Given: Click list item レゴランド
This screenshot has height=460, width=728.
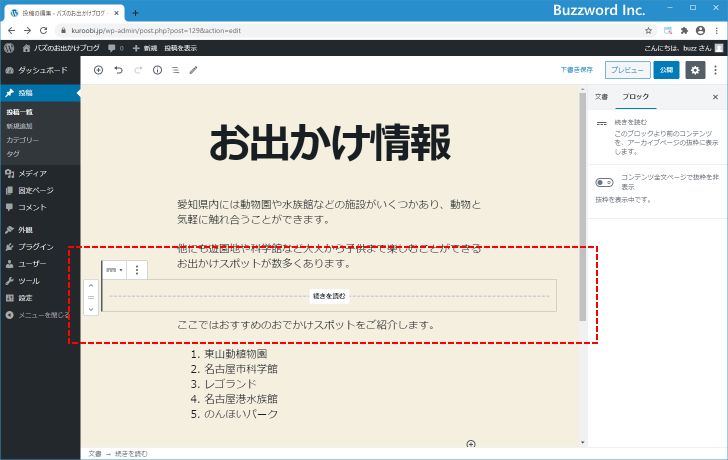Looking at the screenshot, I should (230, 384).
